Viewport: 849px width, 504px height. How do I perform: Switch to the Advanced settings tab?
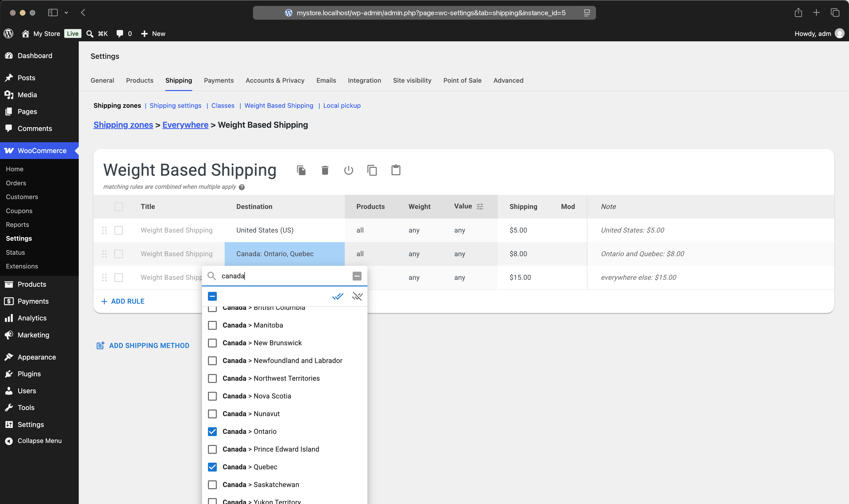[508, 80]
